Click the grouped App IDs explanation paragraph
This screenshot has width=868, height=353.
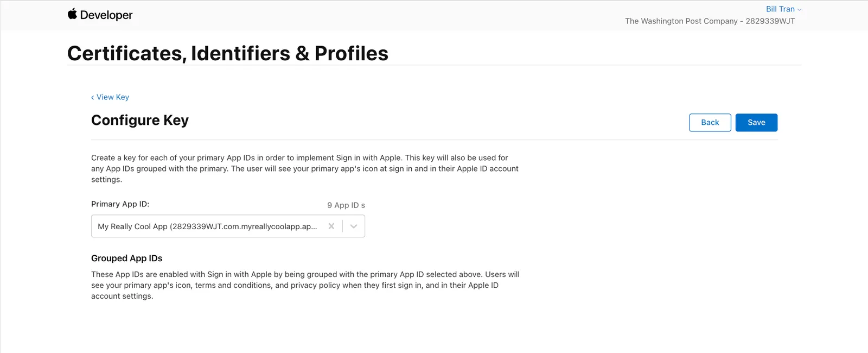(305, 285)
